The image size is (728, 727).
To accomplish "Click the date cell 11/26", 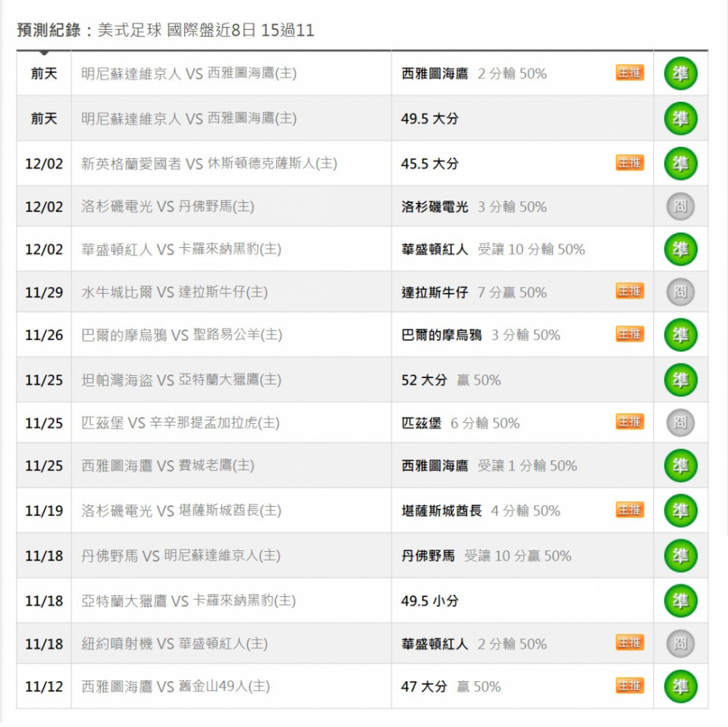I will point(44,334).
